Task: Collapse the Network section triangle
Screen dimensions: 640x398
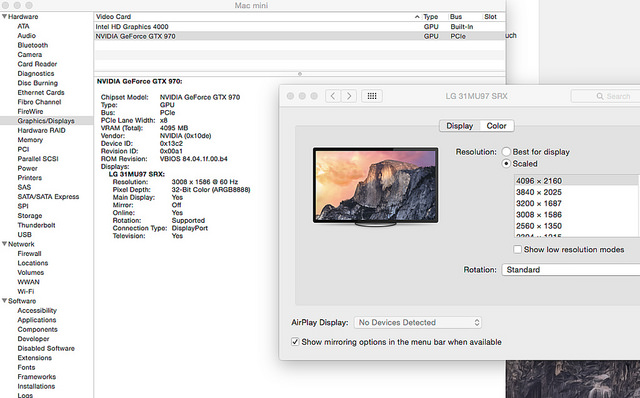Action: click(4, 244)
